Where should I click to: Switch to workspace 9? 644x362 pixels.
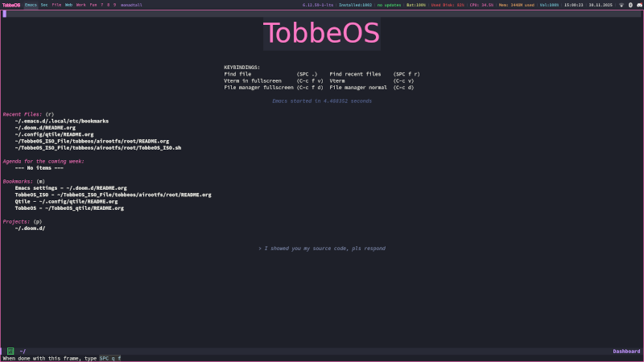(x=114, y=5)
